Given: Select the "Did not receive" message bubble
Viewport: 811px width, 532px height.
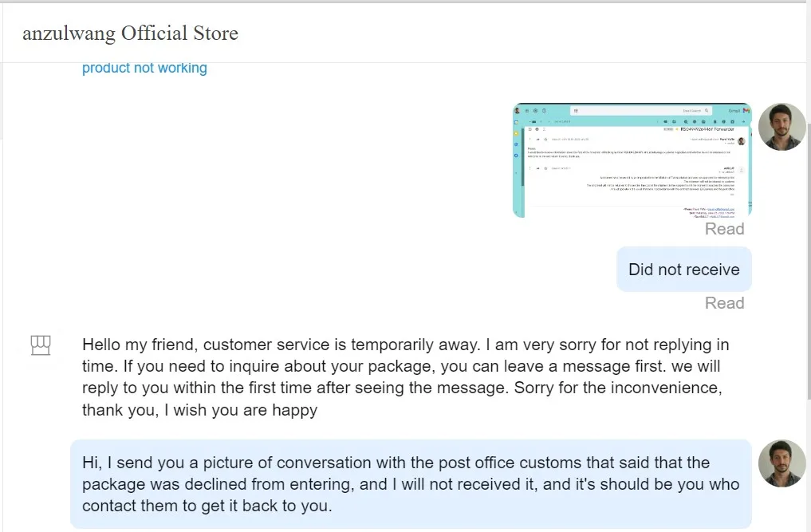Looking at the screenshot, I should (683, 270).
